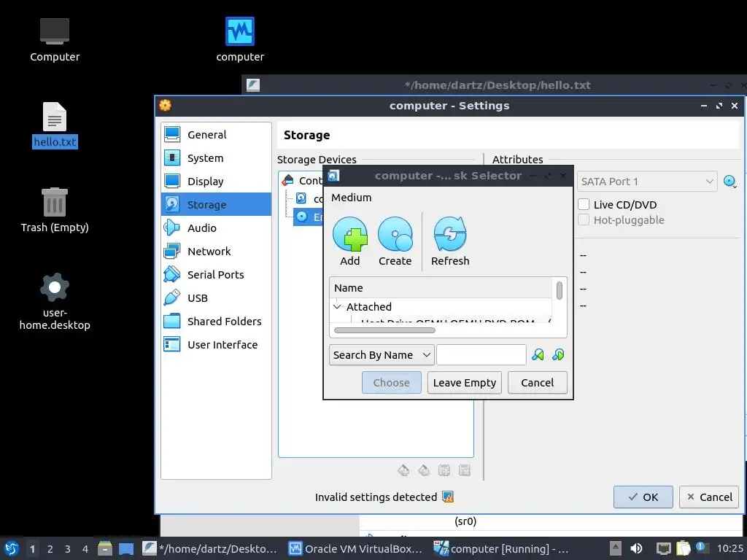Click the remove controller icon below storage tree
The image size is (747, 560).
coord(424,470)
